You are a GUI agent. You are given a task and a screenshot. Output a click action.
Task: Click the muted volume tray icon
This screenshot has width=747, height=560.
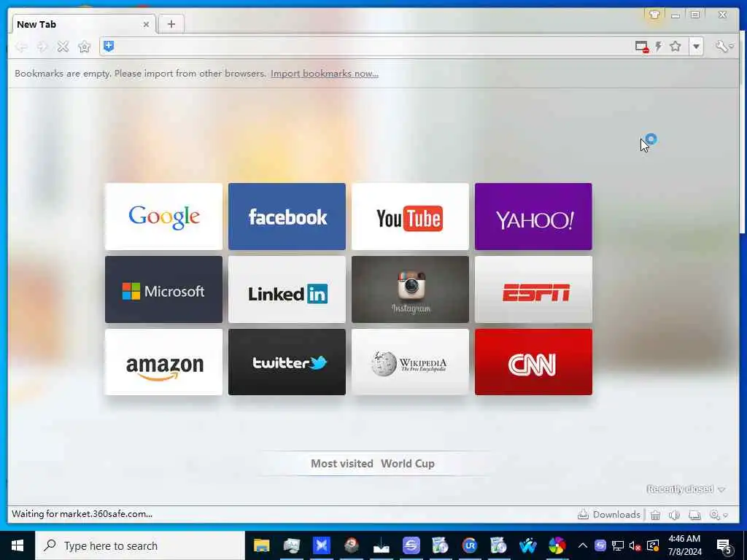635,545
